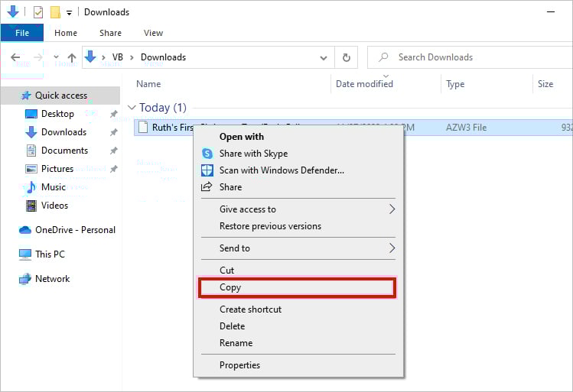573x392 pixels.
Task: Sort files by Date modified column
Action: 364,84
